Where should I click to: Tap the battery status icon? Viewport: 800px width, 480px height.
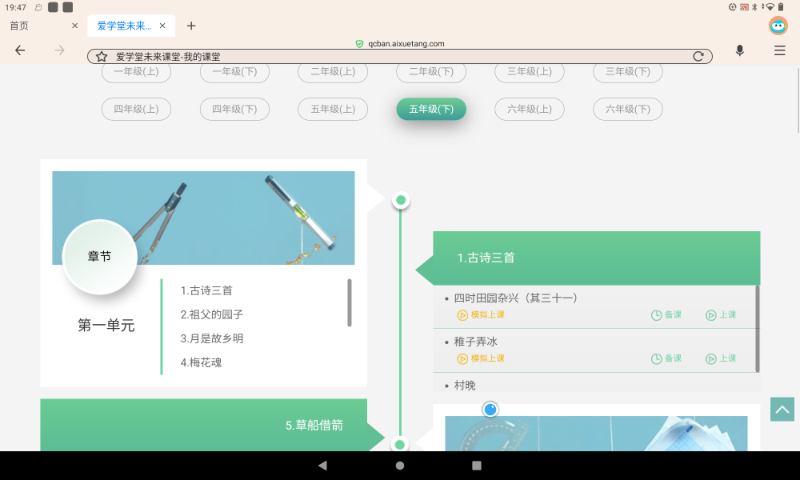(x=781, y=7)
